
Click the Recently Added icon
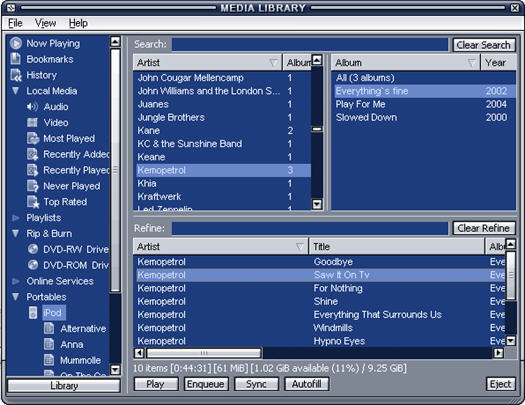click(33, 154)
